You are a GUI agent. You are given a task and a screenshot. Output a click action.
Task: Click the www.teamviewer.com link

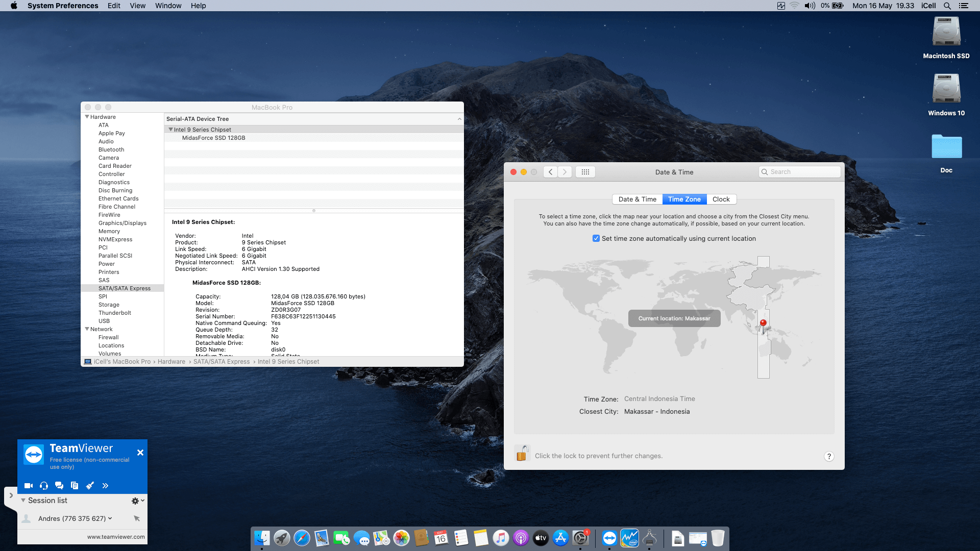[116, 537]
